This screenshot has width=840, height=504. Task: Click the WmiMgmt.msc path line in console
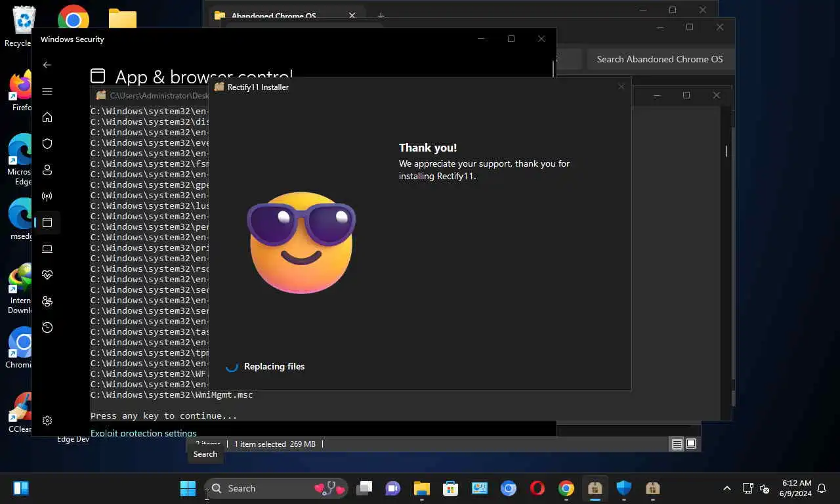[x=171, y=394]
